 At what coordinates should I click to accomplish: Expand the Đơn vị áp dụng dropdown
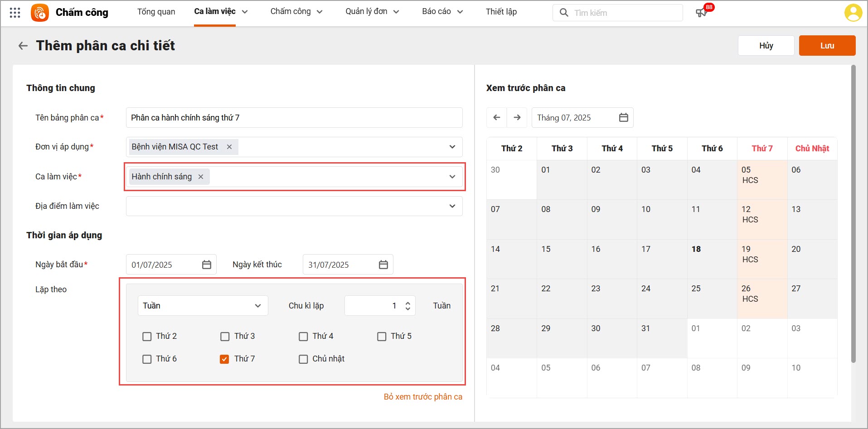(x=452, y=147)
